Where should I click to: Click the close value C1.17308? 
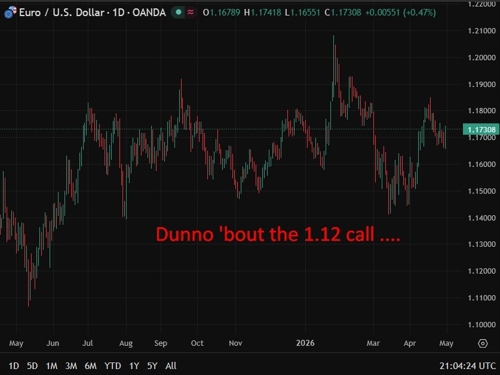tap(343, 13)
